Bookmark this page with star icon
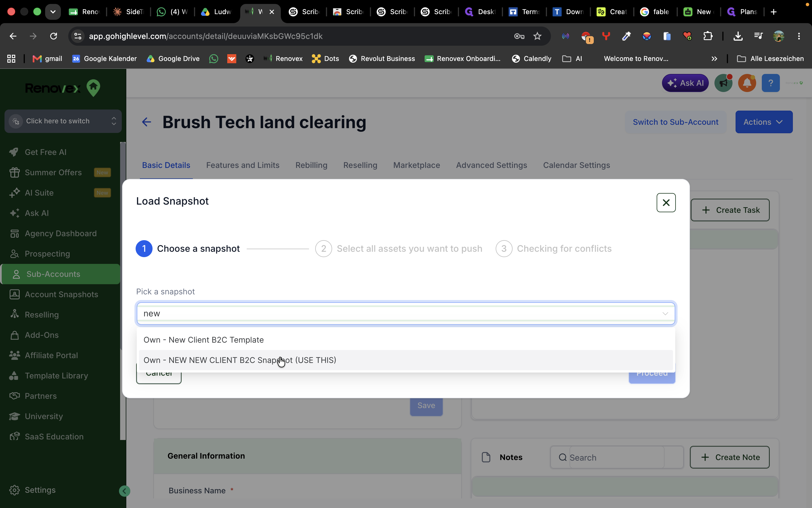The image size is (812, 508). click(x=537, y=36)
